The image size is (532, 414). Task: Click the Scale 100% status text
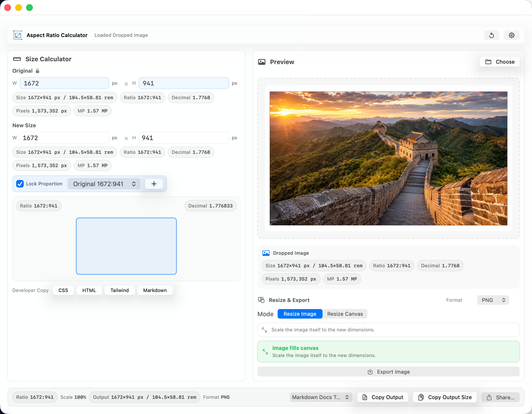(73, 397)
